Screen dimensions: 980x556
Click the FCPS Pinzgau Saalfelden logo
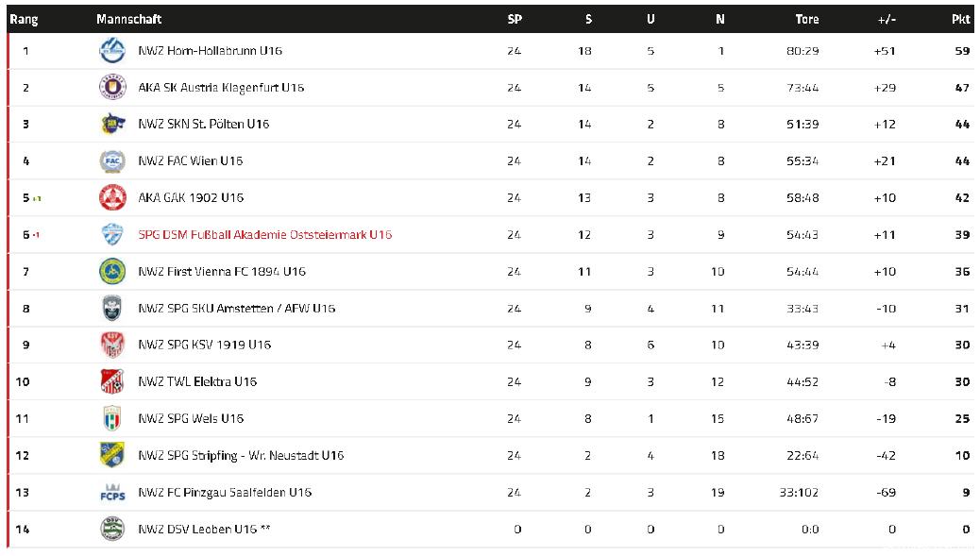click(x=112, y=493)
